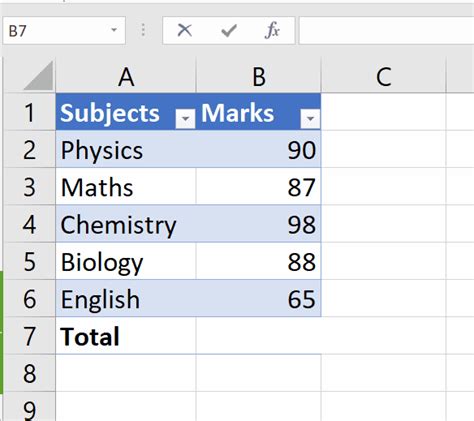Click in the formula bar input field

pos(387,30)
